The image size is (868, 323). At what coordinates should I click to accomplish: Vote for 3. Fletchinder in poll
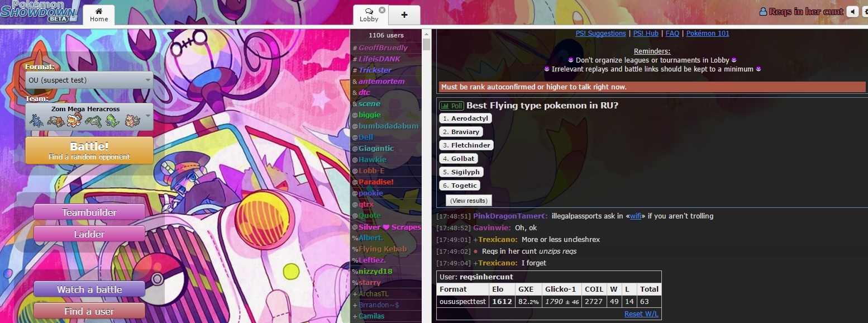point(466,145)
